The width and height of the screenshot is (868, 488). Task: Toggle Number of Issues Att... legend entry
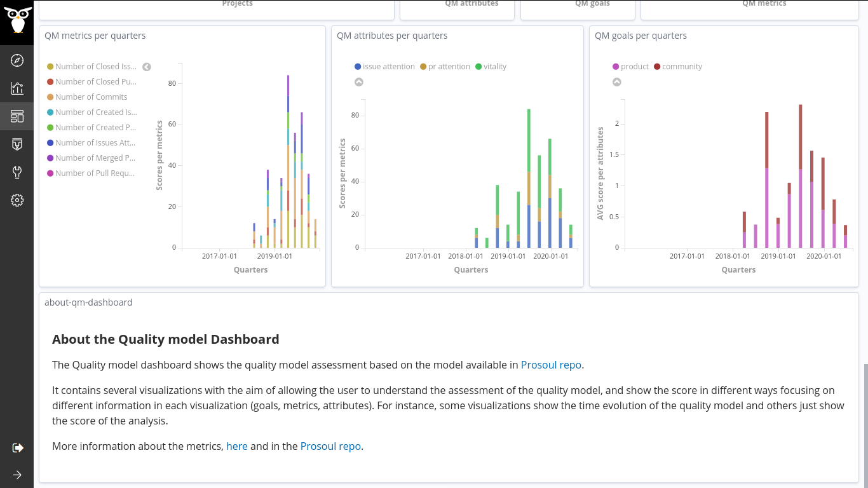point(92,143)
